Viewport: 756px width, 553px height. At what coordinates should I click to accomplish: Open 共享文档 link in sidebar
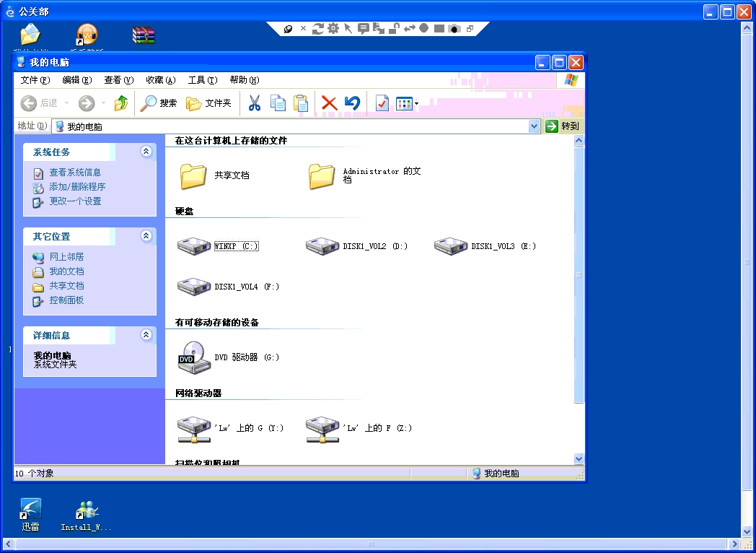[66, 286]
